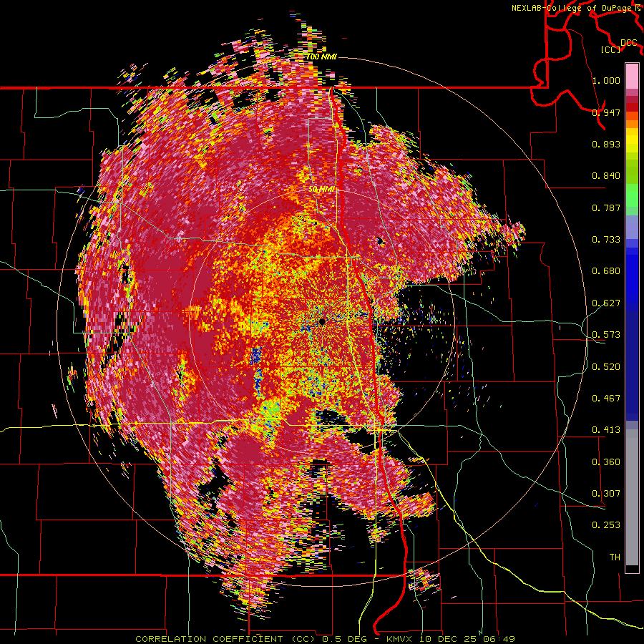Select the 0.573 legend value

coord(606,335)
